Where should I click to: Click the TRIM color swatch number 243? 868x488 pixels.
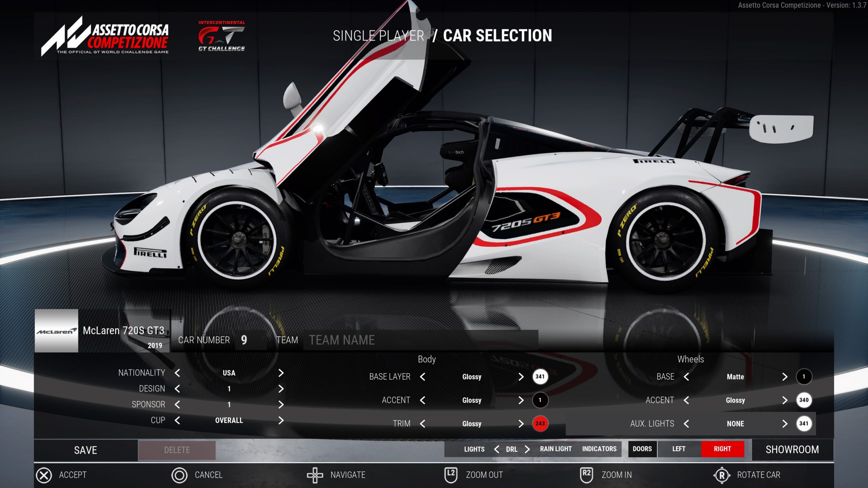coord(539,424)
